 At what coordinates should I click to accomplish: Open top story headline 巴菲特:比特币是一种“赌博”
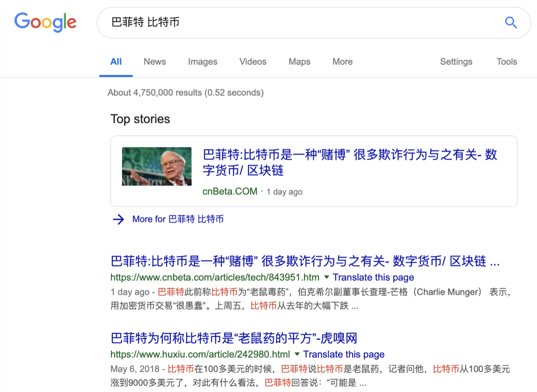coord(350,162)
